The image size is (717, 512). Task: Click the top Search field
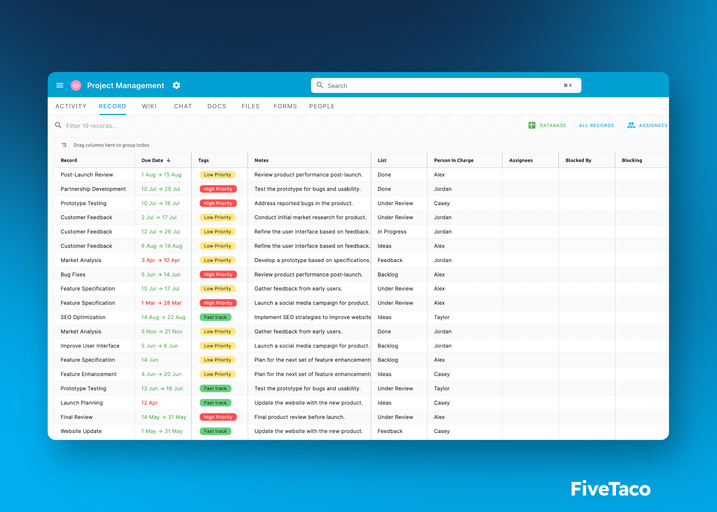(x=445, y=86)
